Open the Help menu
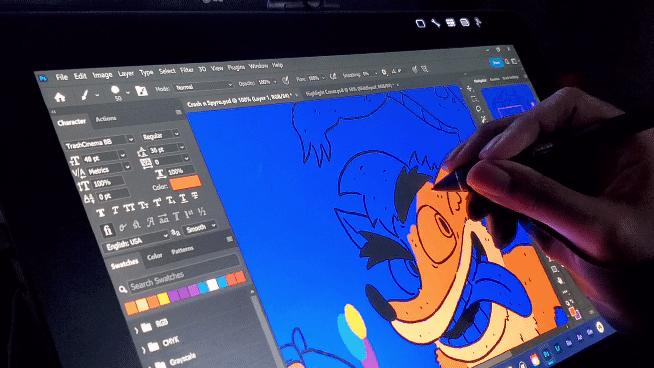Image resolution: width=654 pixels, height=368 pixels. [277, 65]
